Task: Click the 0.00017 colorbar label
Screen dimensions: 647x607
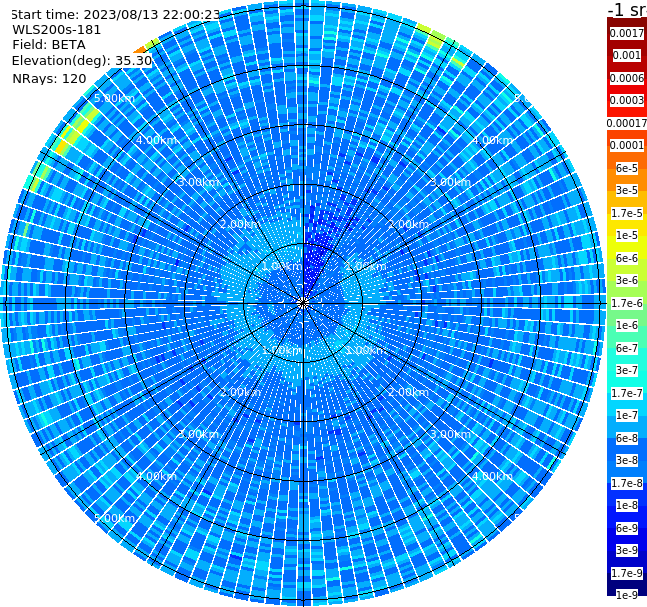Action: [627, 123]
